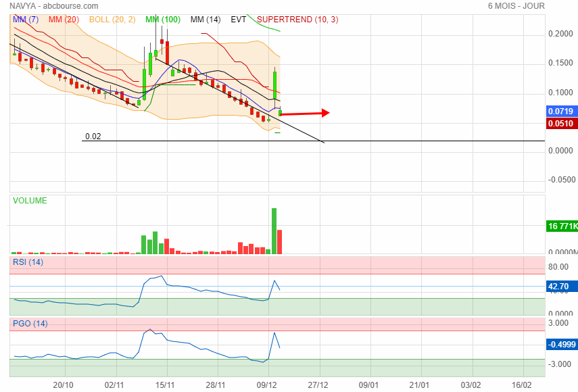Click the RSI (14) panel label

pos(28,262)
